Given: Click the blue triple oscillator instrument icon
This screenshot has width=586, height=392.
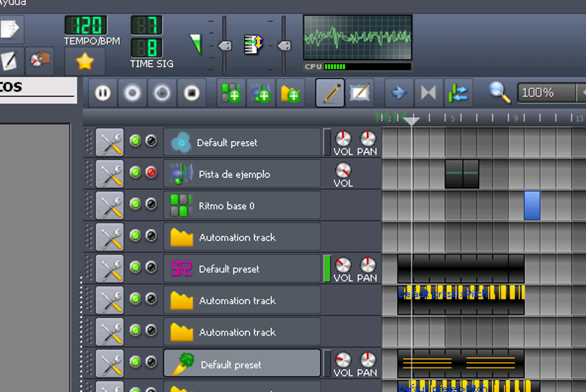Looking at the screenshot, I should click(x=181, y=142).
